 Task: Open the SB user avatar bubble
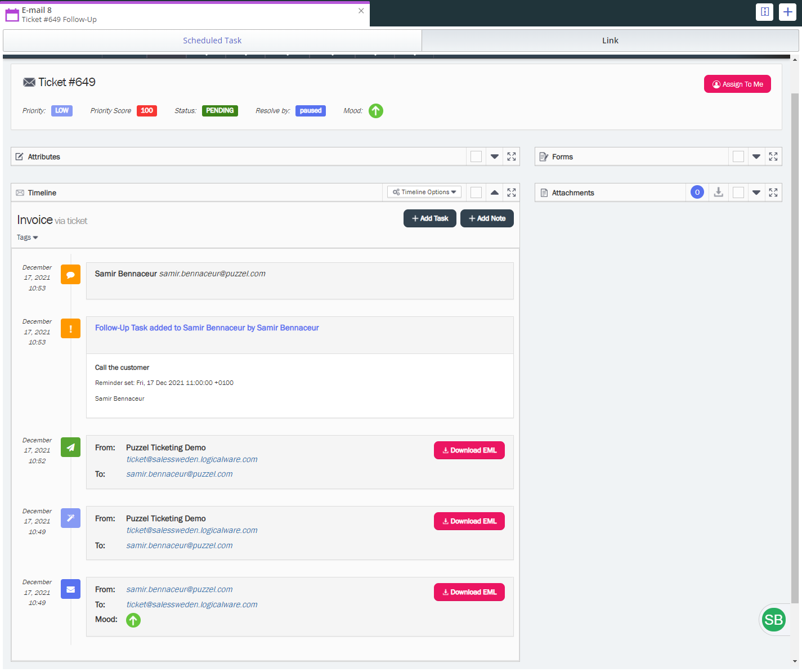click(773, 620)
